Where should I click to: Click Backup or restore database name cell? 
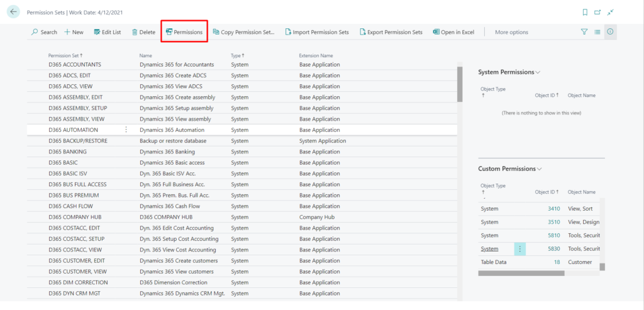tap(173, 141)
